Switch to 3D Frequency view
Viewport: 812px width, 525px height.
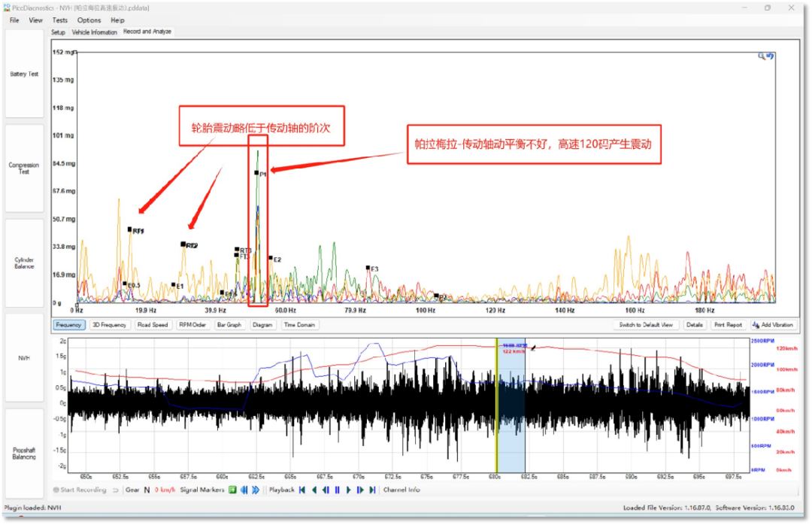tap(109, 325)
